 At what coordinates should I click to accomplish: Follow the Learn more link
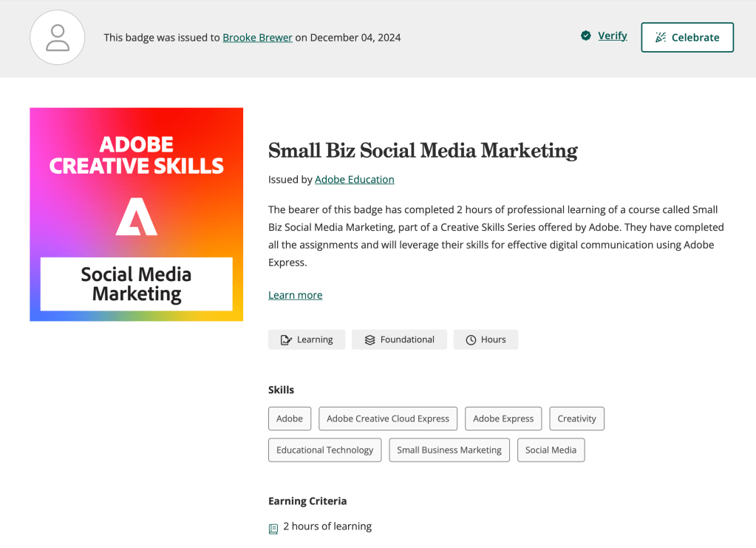(x=295, y=295)
